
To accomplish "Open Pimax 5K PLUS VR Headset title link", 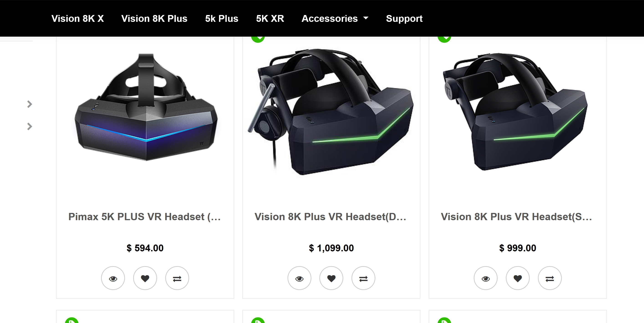I will (145, 217).
